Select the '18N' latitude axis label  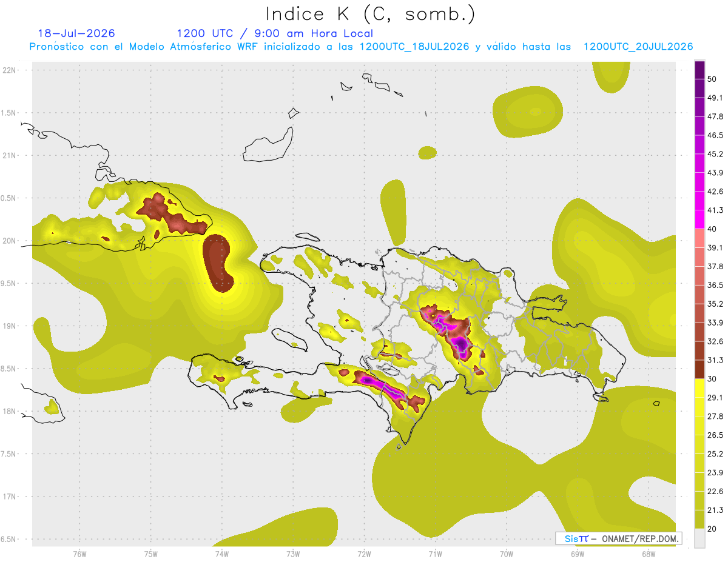click(10, 411)
